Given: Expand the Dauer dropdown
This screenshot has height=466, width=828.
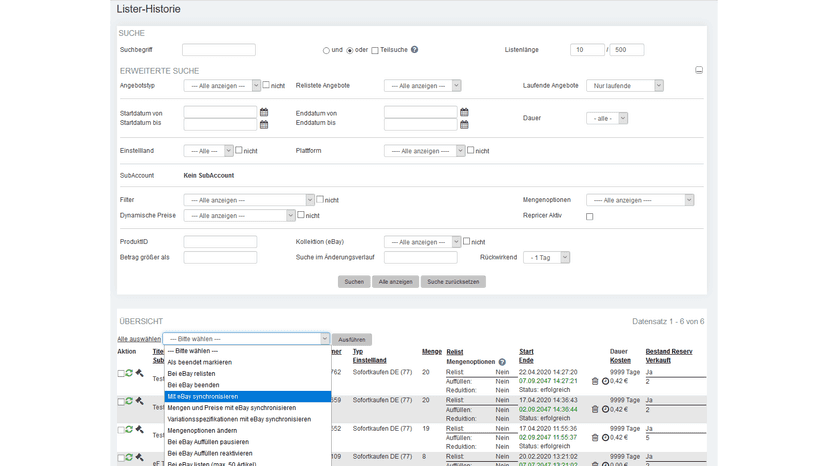Looking at the screenshot, I should (x=607, y=118).
